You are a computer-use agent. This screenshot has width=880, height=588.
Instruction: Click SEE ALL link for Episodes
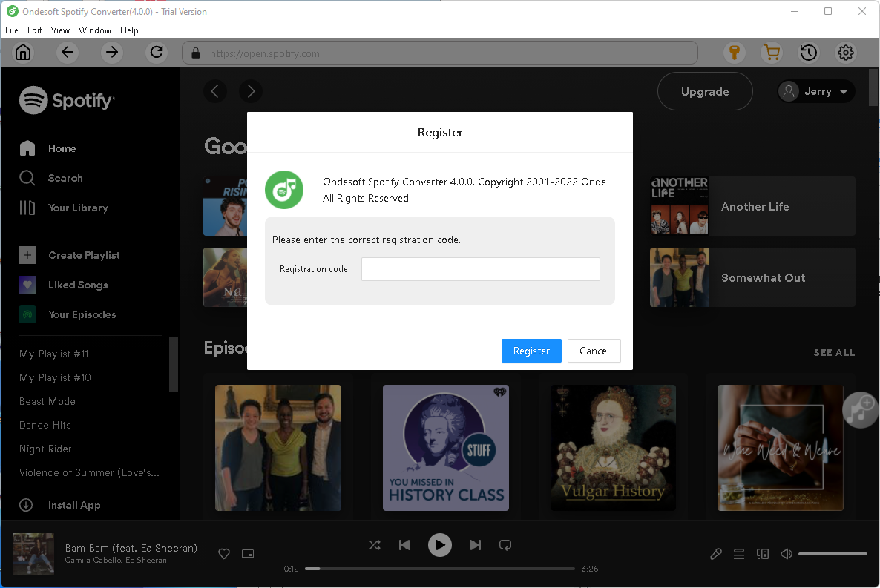[x=834, y=352]
